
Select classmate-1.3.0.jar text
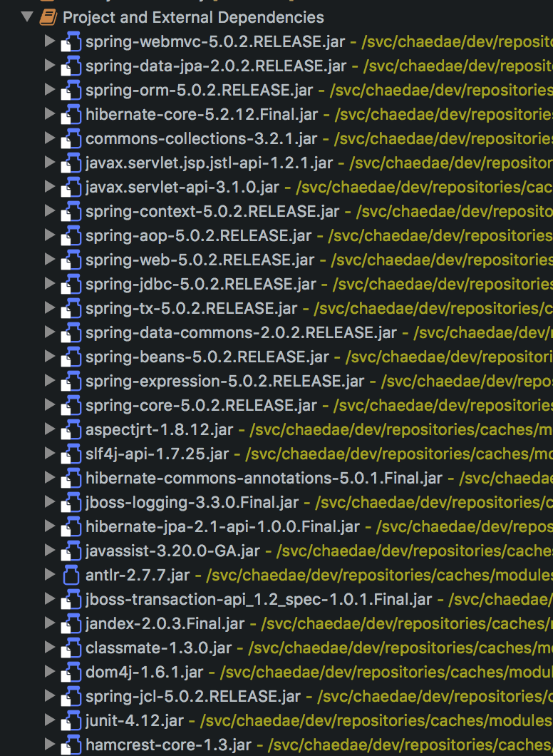(159, 648)
